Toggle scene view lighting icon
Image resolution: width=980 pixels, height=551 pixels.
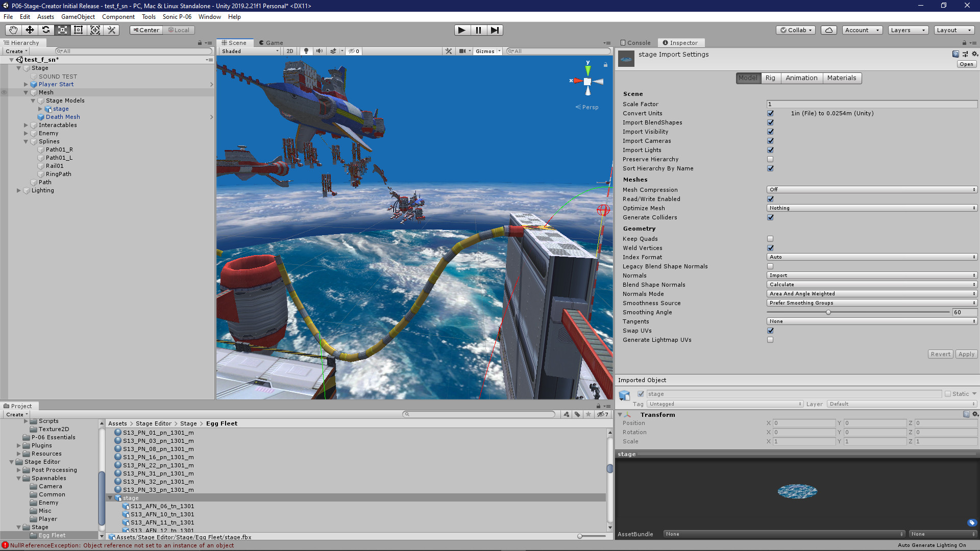tap(306, 51)
